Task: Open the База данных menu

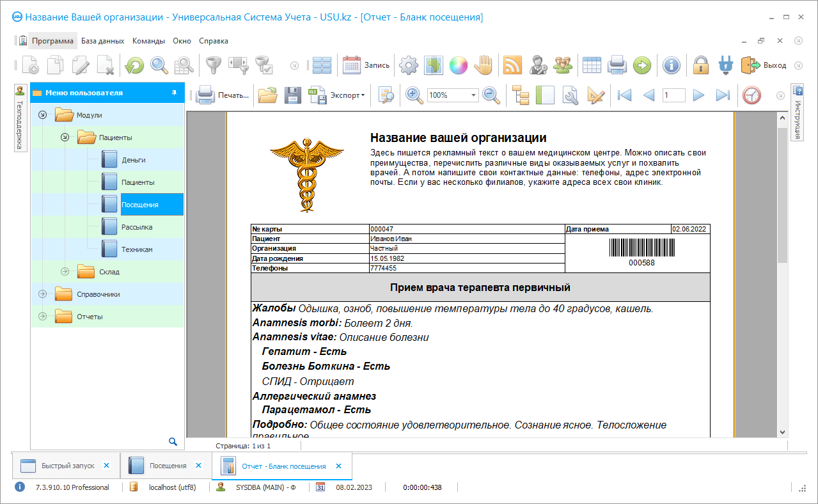Action: (102, 40)
